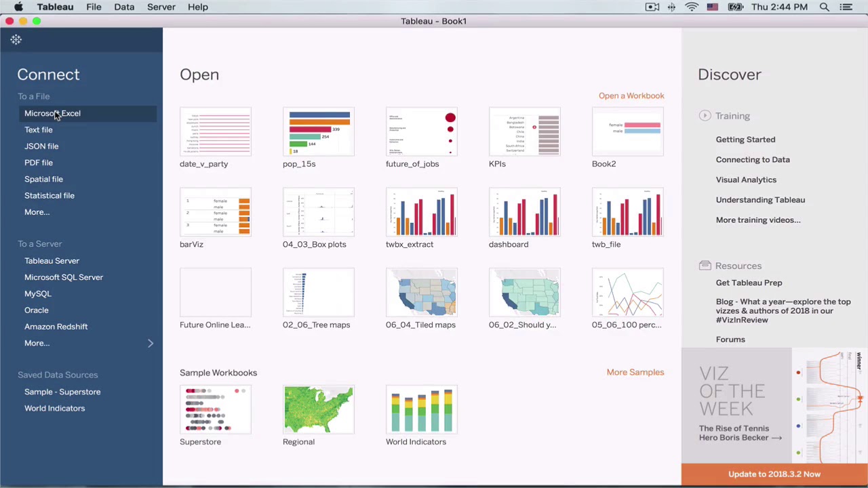
Task: Connect to MySQL
Action: pos(38,293)
